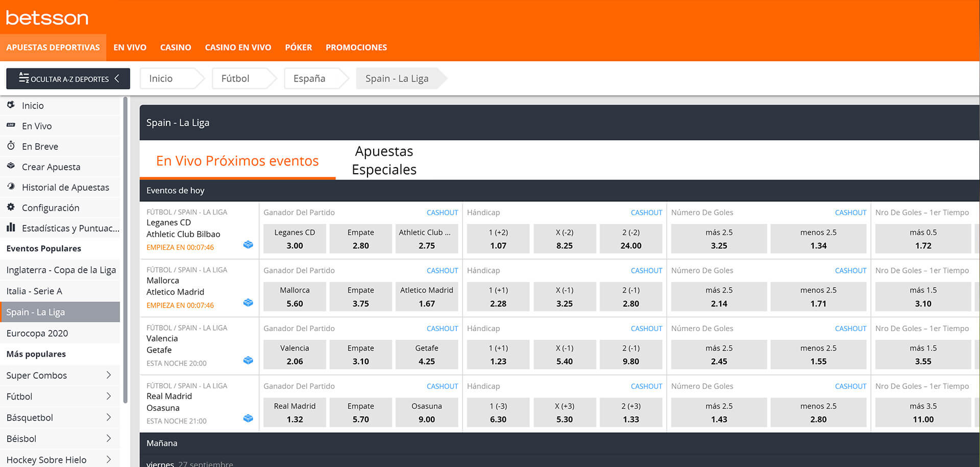Open Italia - Serie A in sidebar
The image size is (980, 467).
pos(60,291)
